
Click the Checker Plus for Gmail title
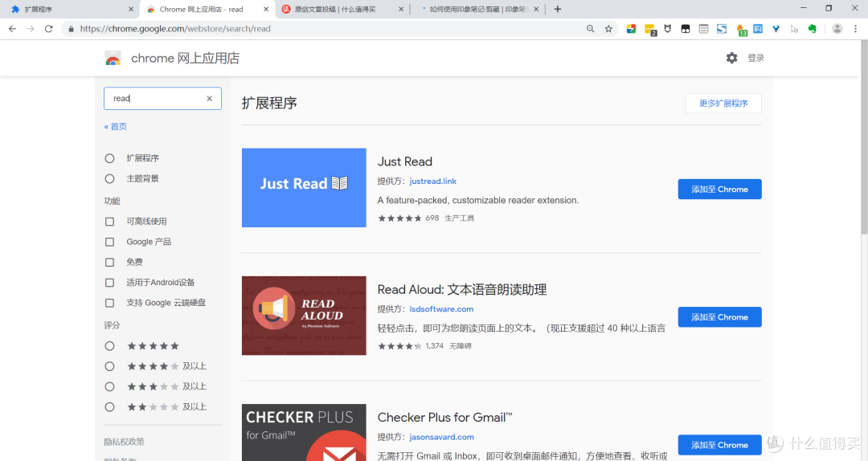click(x=444, y=418)
